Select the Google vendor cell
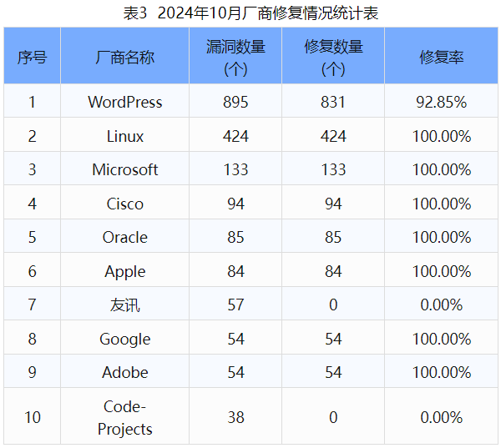501x448 pixels. click(x=125, y=339)
